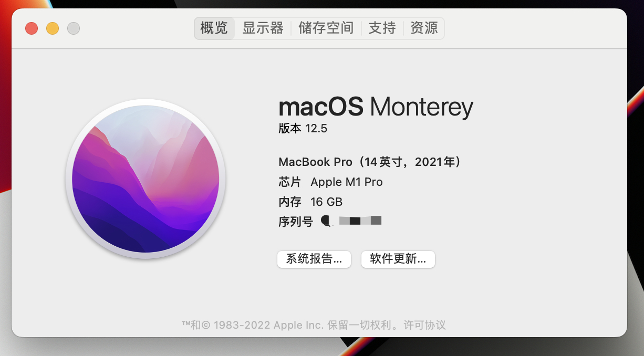Click the 16 GB memory value
The image size is (644, 356).
point(326,202)
